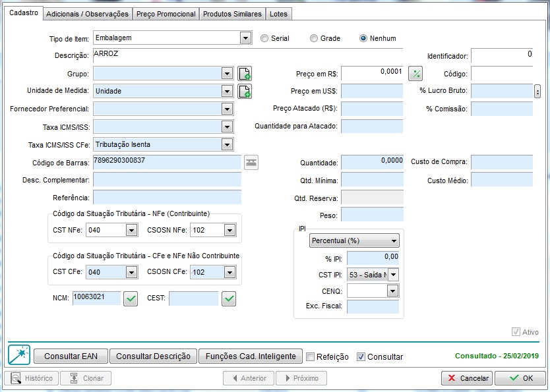Click the Peso field
The width and height of the screenshot is (550, 392).
(372, 214)
